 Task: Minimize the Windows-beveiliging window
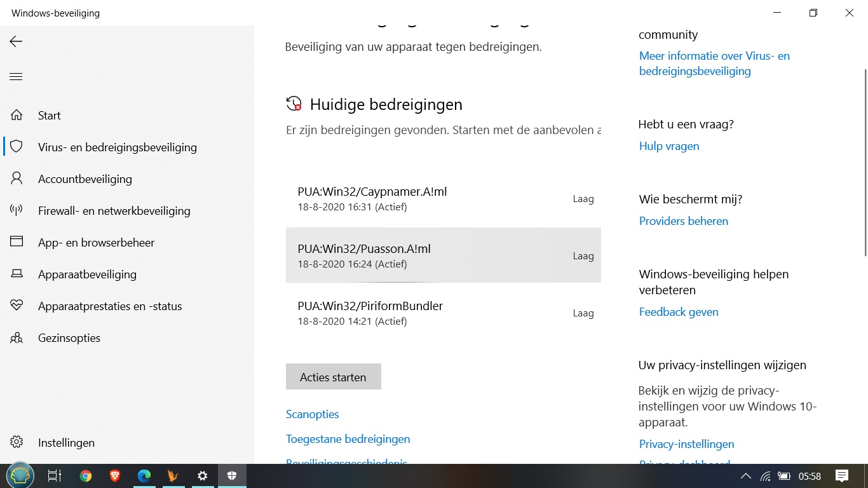pos(776,13)
